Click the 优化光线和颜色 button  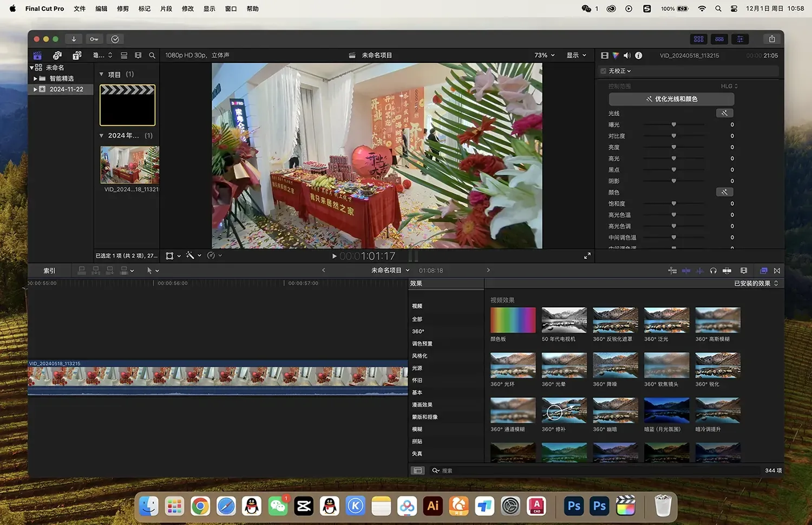(x=671, y=99)
